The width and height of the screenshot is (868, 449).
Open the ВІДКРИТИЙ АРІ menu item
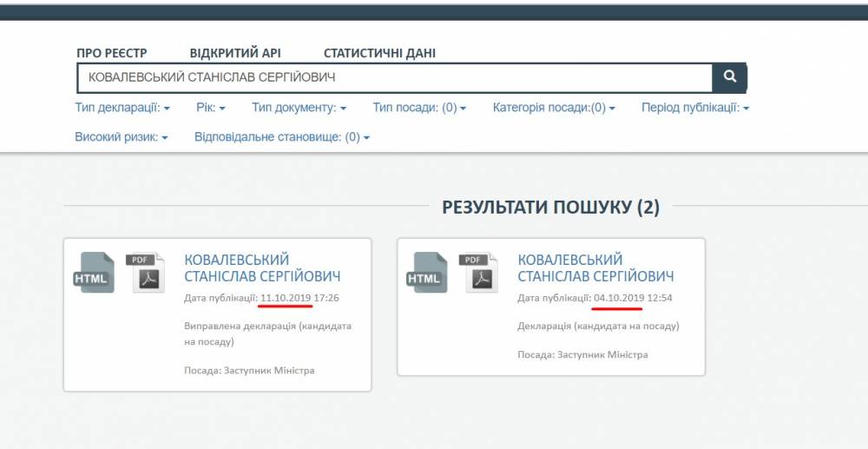(235, 53)
